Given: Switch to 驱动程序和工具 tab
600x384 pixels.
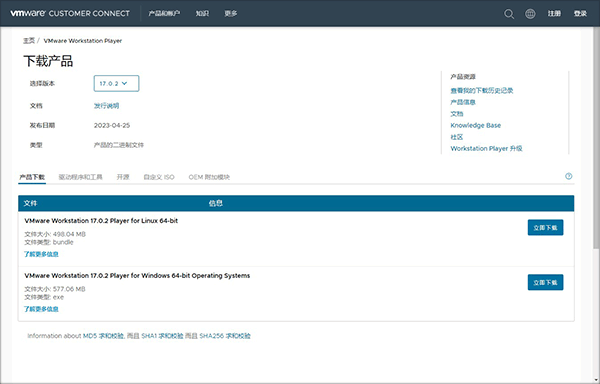Looking at the screenshot, I should [x=80, y=177].
